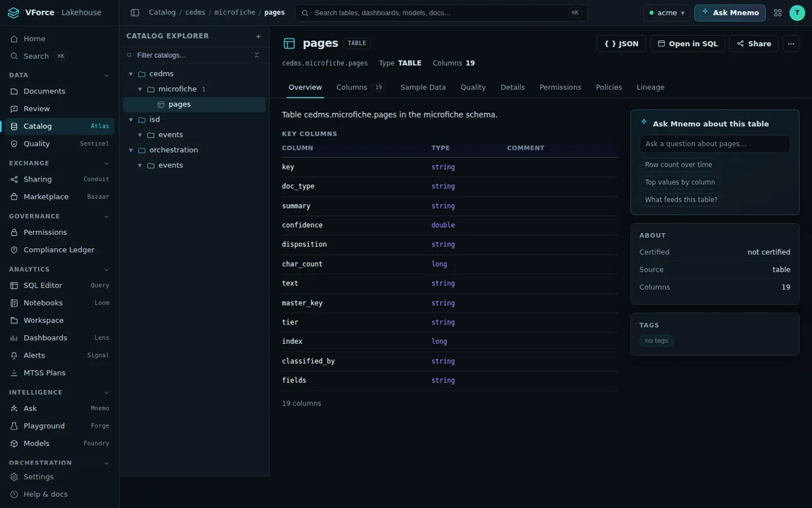Click the VForce logo icon
Image resolution: width=812 pixels, height=508 pixels.
(15, 13)
